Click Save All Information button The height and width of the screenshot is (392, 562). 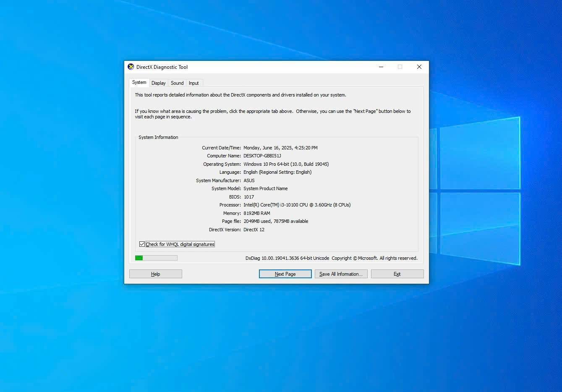click(341, 274)
